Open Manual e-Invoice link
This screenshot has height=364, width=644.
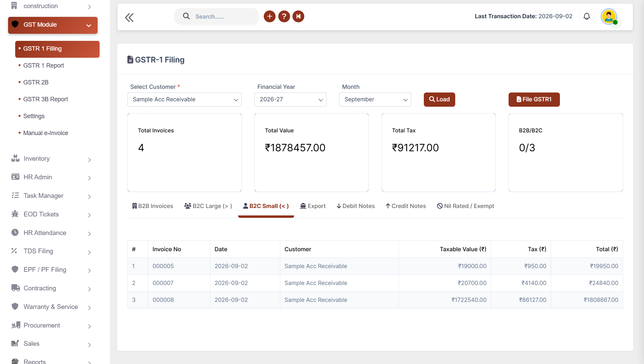46,133
